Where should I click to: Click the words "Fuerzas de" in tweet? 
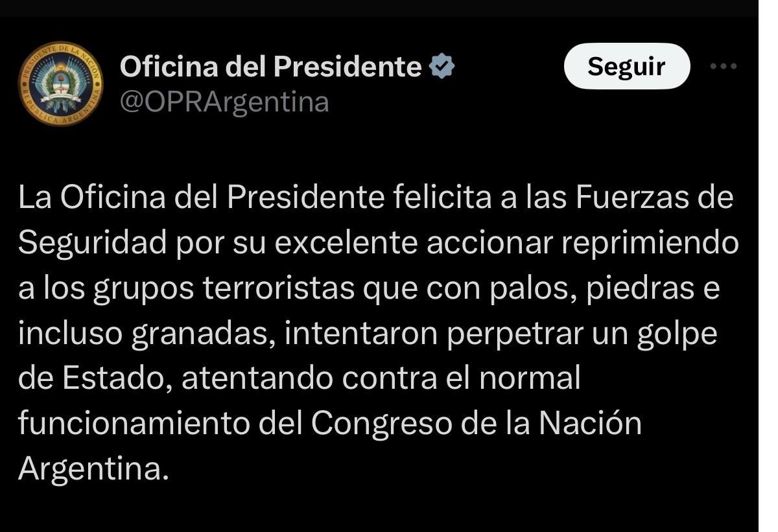coord(655,198)
